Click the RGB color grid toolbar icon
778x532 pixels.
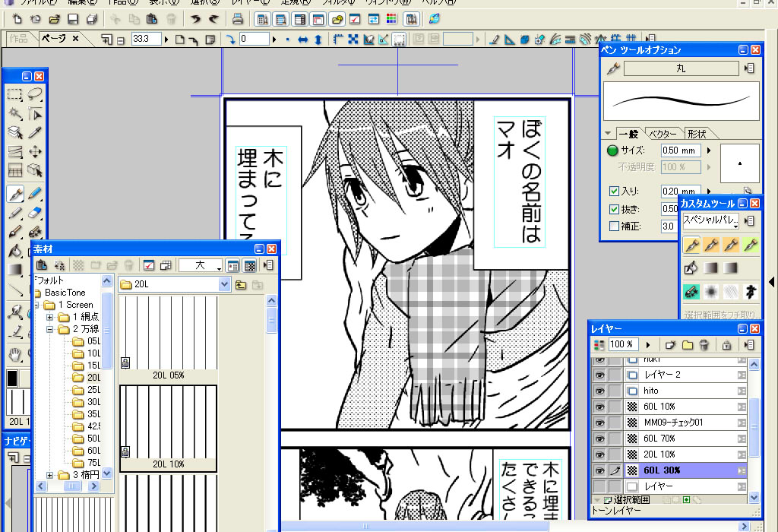pyautogui.click(x=391, y=19)
